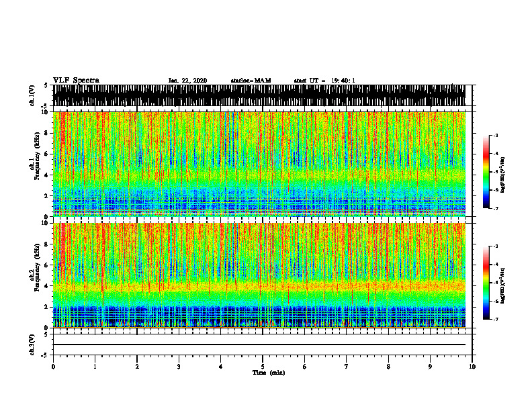Click the "station=MAM" header text
Screen dimensions: 532x411
(x=251, y=81)
